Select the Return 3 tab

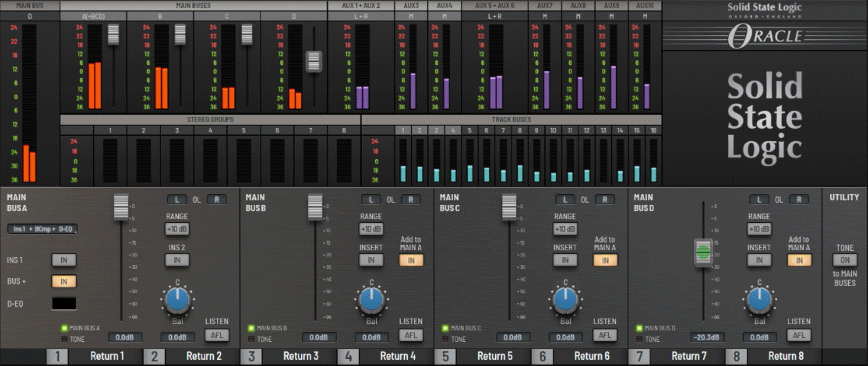pos(301,356)
